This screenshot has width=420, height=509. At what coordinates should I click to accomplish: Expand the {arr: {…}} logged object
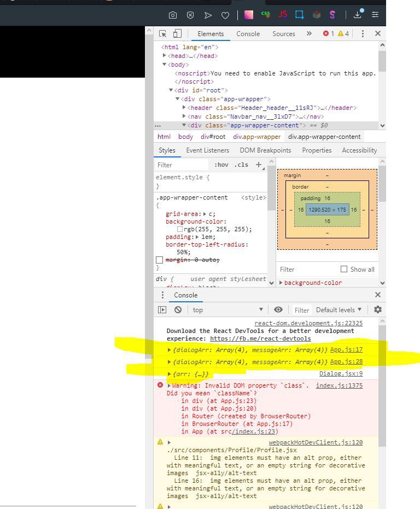pos(169,374)
